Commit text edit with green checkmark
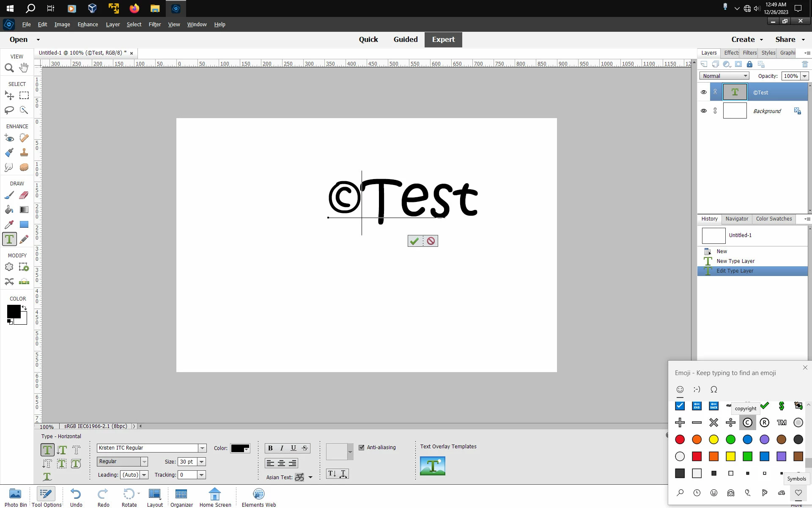Viewport: 812px width, 508px height. [414, 241]
